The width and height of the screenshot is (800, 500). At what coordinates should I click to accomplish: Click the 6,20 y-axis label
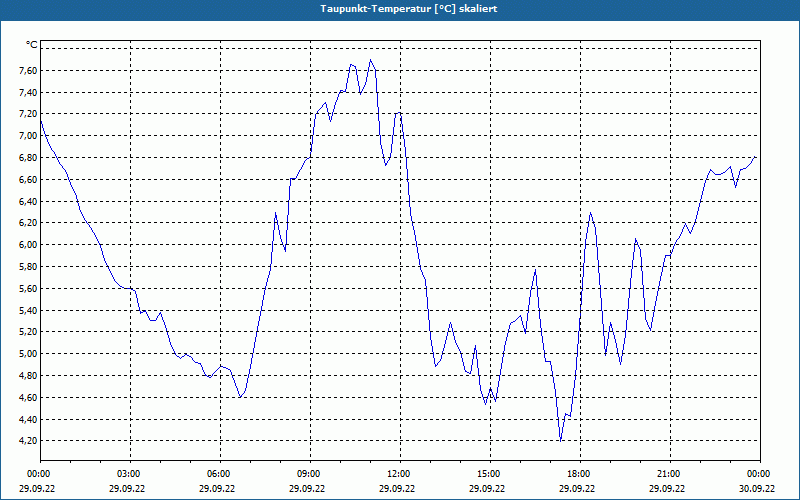[x=28, y=223]
